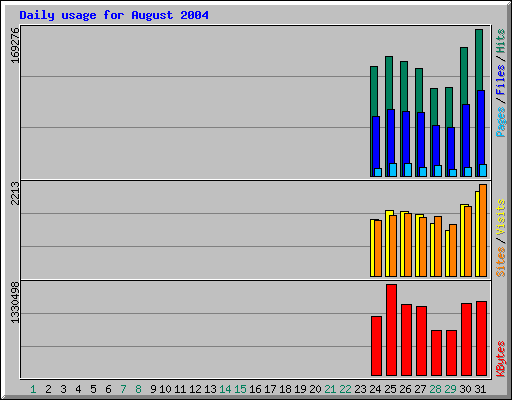Click the green hits bar for day 31
Image resolution: width=512 pixels, height=400 pixels.
[479, 60]
